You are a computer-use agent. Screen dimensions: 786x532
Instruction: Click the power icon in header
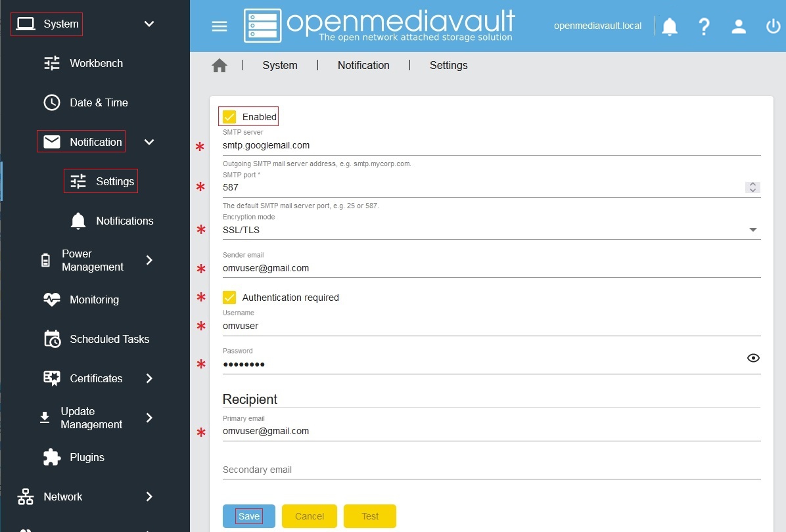tap(773, 27)
